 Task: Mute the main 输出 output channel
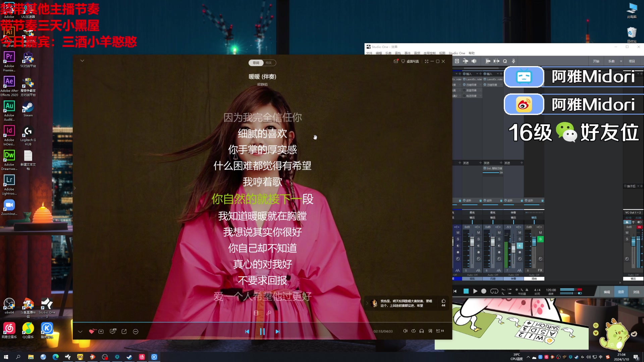[x=627, y=233]
